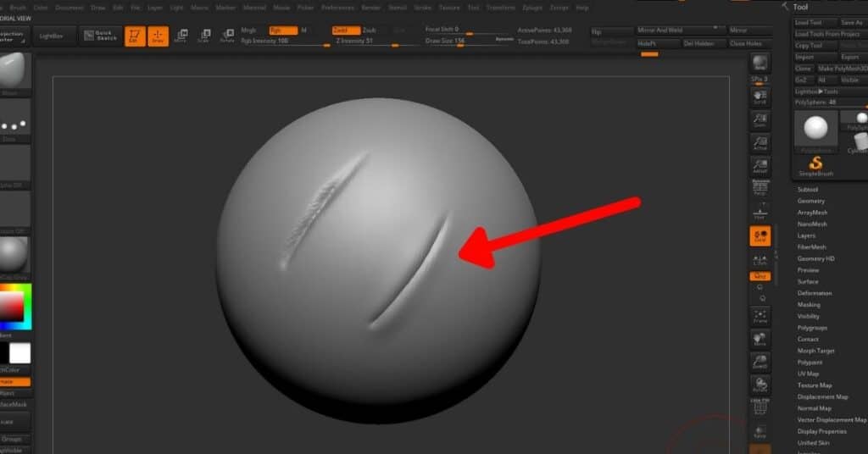Viewport: 868px width, 454px height.
Task: Click Make PolyMesh3D button
Action: [842, 69]
